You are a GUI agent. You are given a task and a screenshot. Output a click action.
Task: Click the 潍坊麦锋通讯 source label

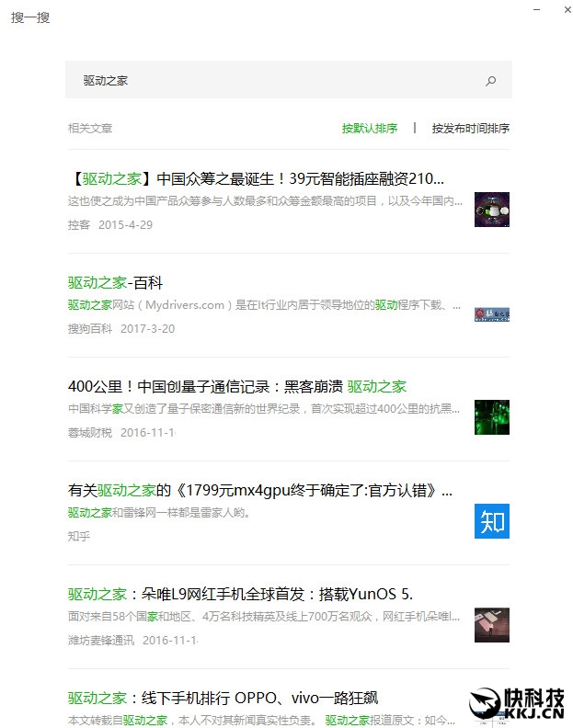click(100, 640)
